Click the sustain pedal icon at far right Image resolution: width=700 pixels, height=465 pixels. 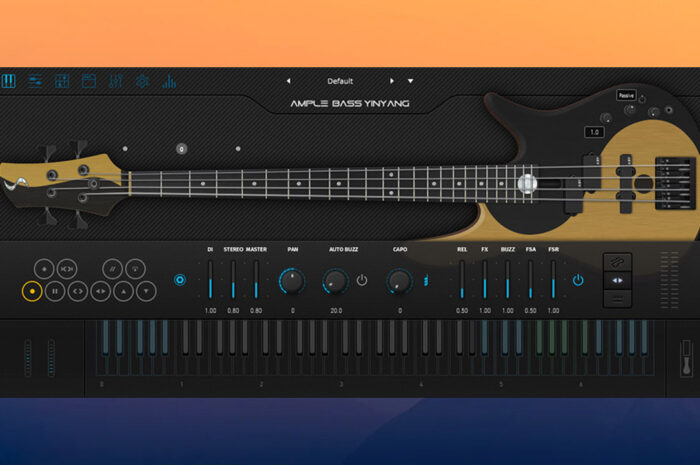[x=687, y=358]
